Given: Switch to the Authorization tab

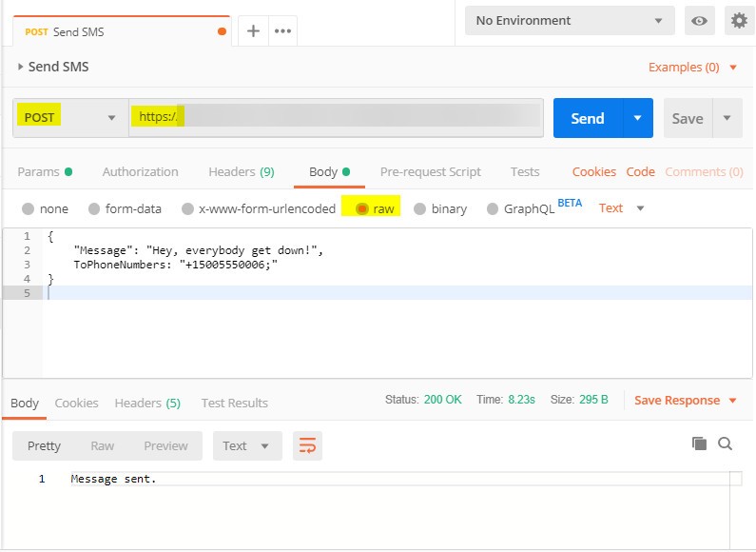Looking at the screenshot, I should [141, 171].
